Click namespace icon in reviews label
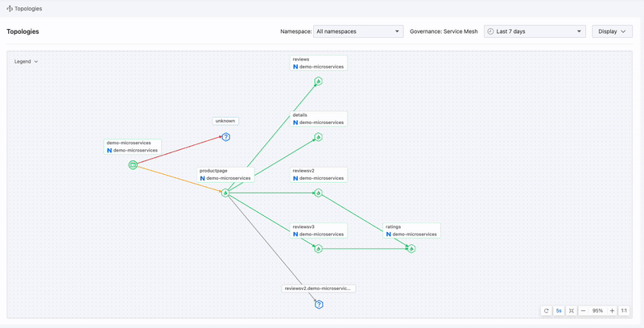The image size is (644, 328). 295,67
